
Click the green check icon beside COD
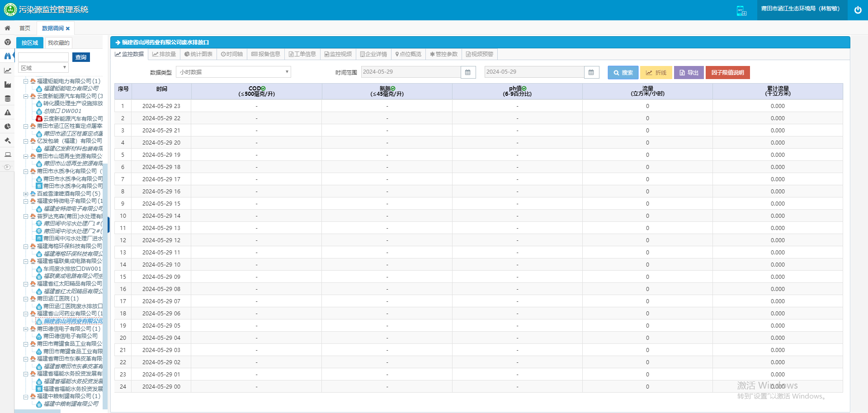click(x=263, y=89)
